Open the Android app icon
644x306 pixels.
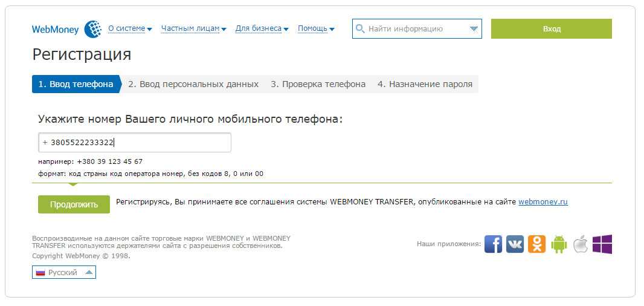[x=559, y=244]
